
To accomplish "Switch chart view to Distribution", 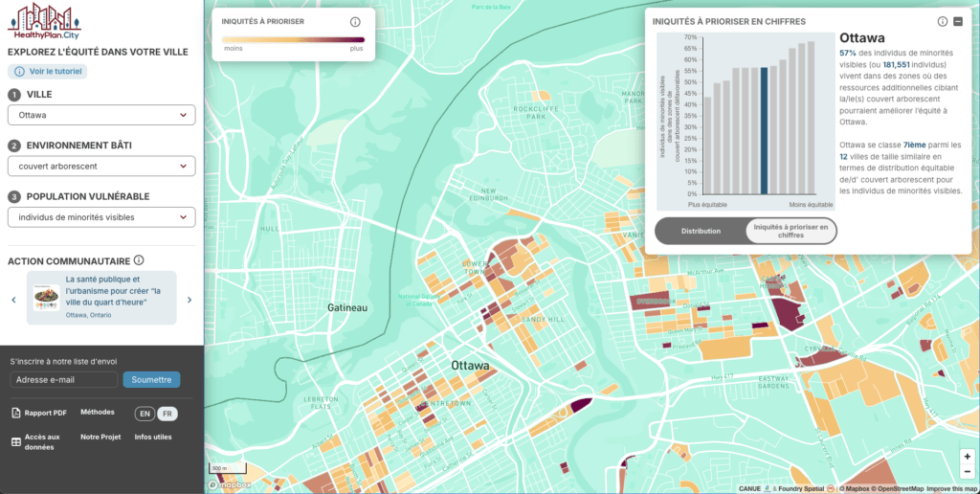I will tap(701, 231).
